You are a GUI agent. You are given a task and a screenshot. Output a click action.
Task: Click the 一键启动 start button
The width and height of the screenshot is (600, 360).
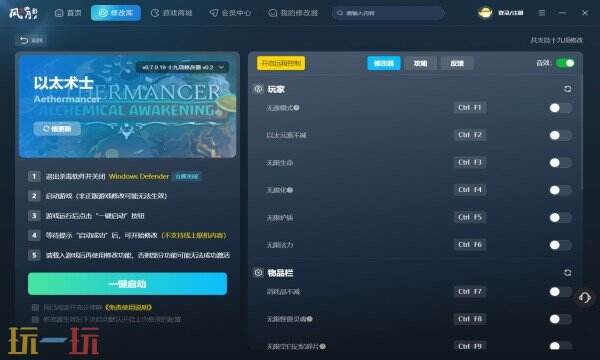point(127,284)
